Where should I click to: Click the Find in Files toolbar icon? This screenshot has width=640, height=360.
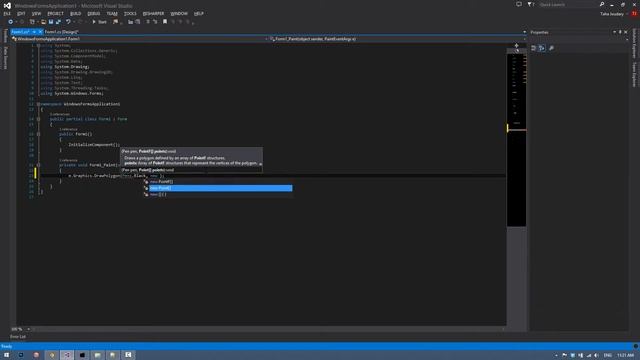116,22
